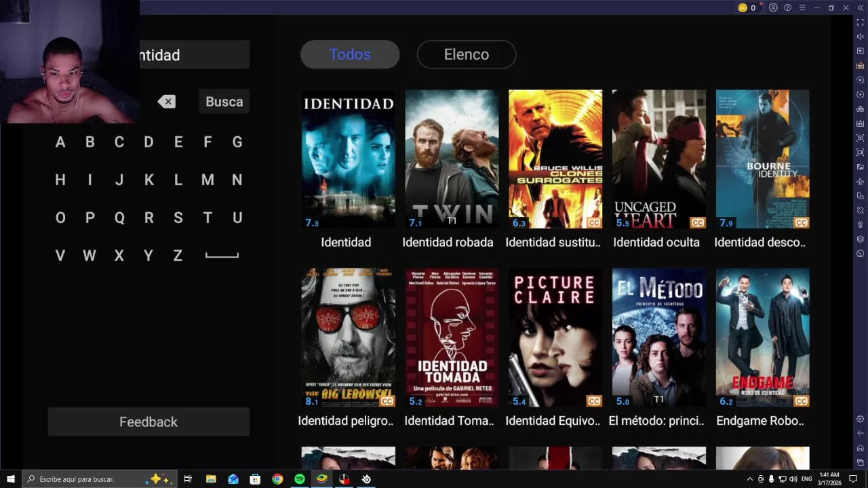Open the Identidad movie poster
The image size is (868, 488).
pos(348,159)
